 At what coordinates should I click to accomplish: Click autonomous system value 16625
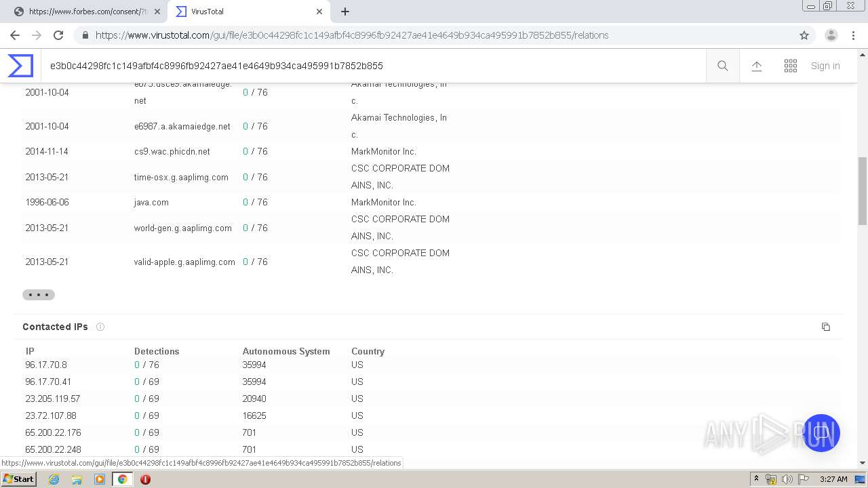(254, 415)
